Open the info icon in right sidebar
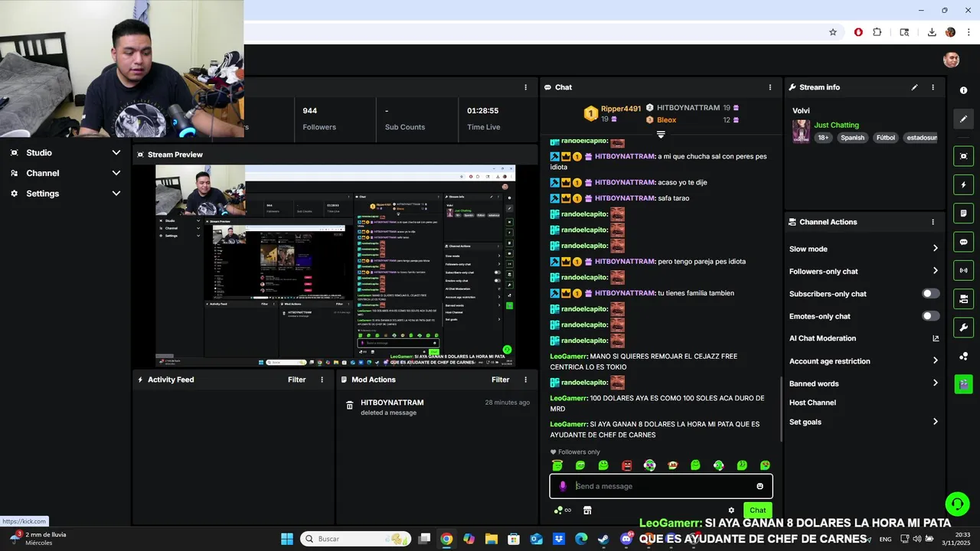This screenshot has height=551, width=980. point(963,90)
